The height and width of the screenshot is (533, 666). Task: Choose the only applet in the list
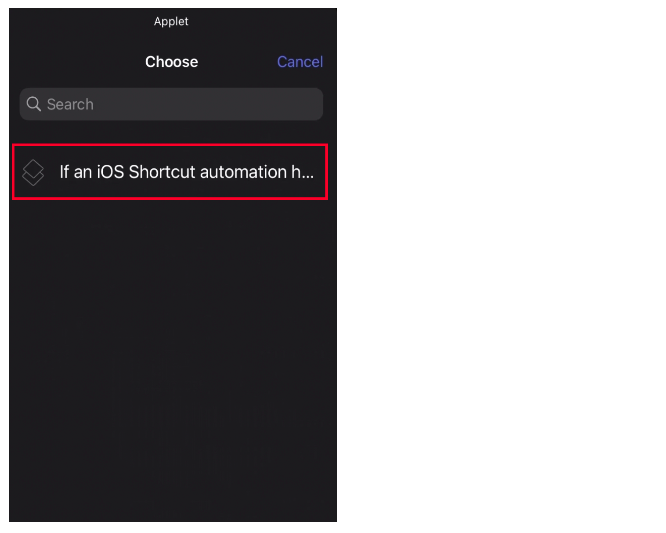tap(170, 172)
